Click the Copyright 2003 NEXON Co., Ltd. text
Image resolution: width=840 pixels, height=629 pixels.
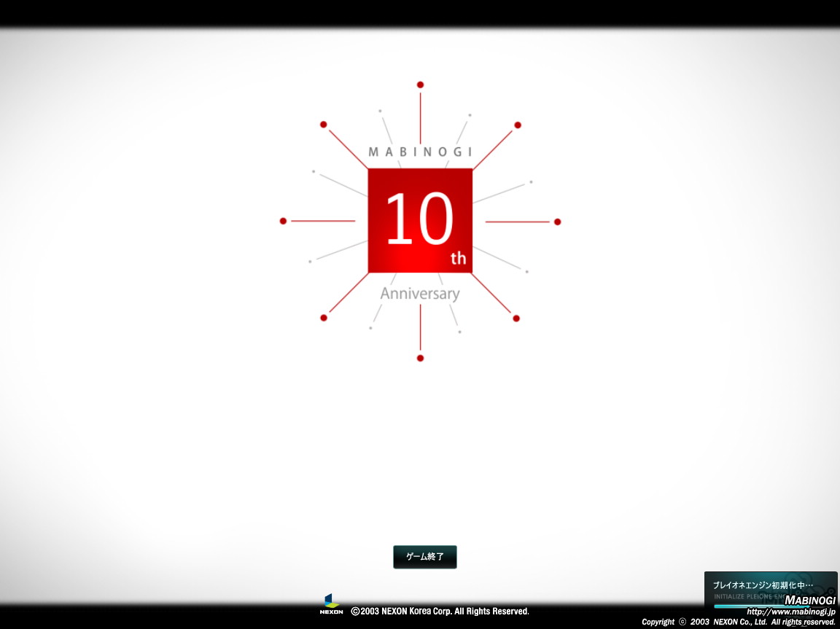(x=739, y=622)
